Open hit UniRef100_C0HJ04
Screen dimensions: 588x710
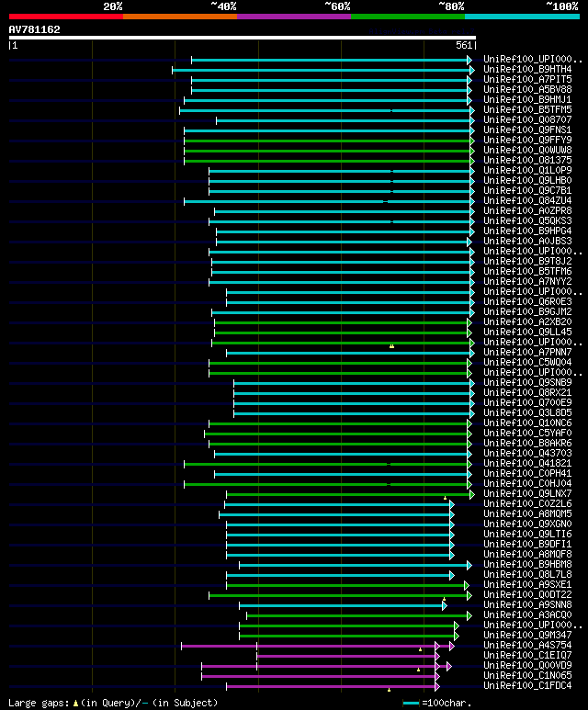coord(527,484)
